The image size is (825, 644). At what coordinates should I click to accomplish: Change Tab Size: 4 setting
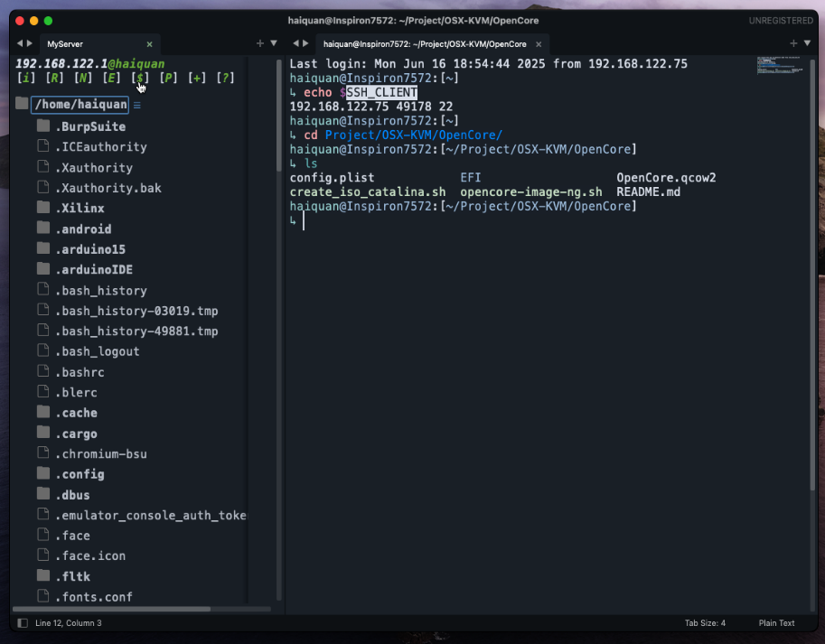705,623
